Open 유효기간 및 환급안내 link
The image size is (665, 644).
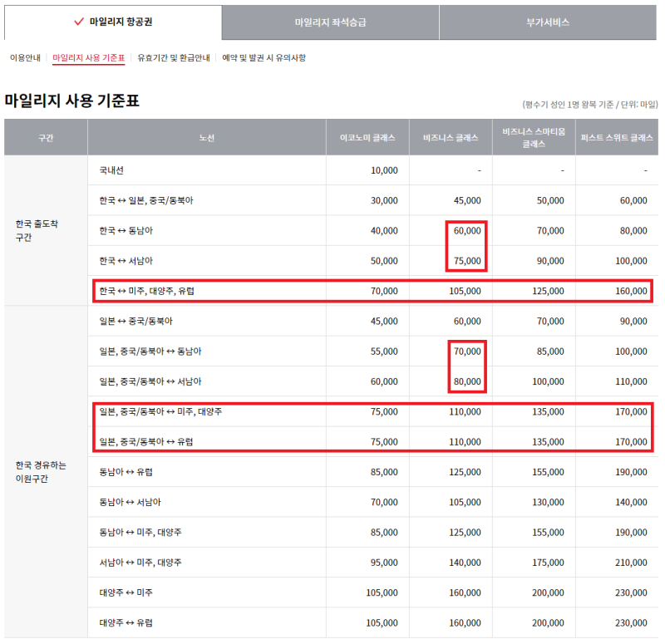click(x=174, y=57)
